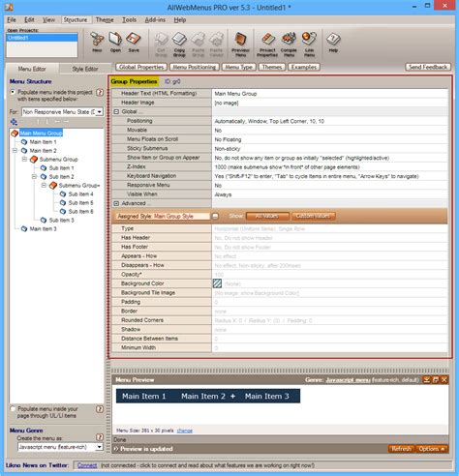Image resolution: width=459 pixels, height=476 pixels.
Task: Switch to the Menu Editor tab
Action: click(32, 69)
